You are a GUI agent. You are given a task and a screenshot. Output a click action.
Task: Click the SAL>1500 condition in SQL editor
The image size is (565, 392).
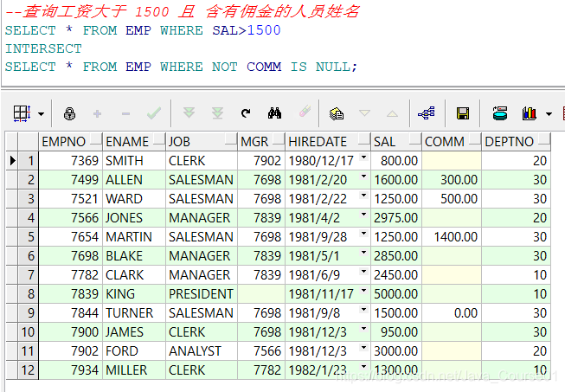tap(247, 30)
